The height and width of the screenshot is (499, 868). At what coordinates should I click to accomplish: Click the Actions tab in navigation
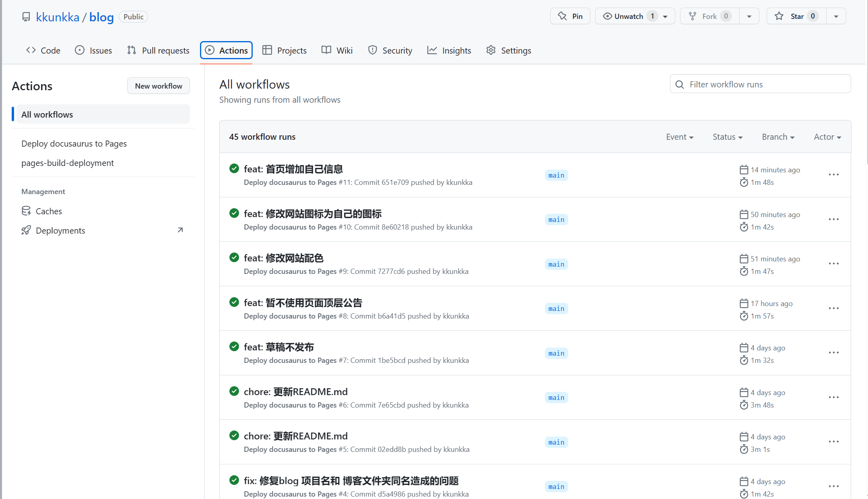coord(227,50)
